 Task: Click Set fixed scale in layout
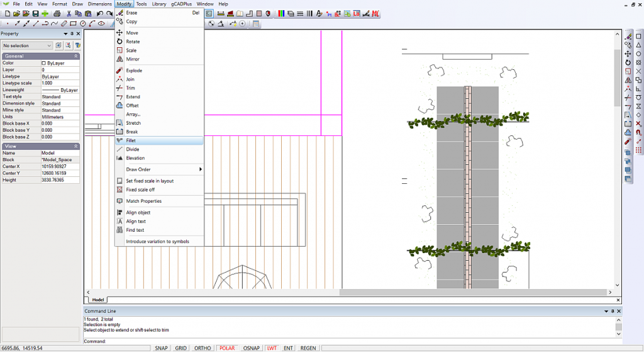159,181
